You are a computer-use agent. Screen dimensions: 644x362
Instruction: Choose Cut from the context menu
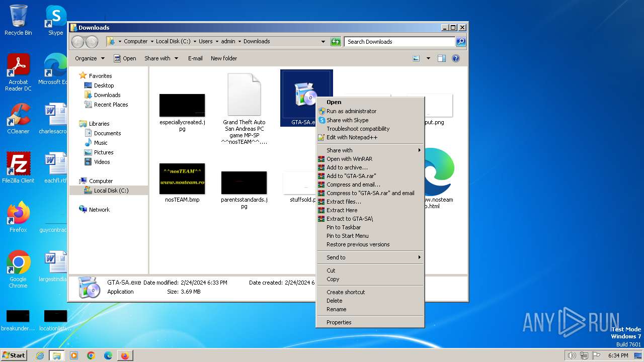pos(370,270)
